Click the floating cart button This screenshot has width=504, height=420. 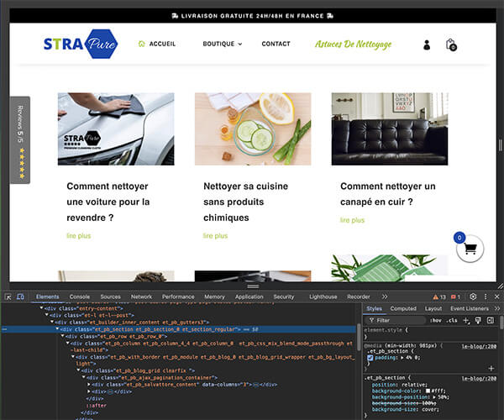pos(470,249)
